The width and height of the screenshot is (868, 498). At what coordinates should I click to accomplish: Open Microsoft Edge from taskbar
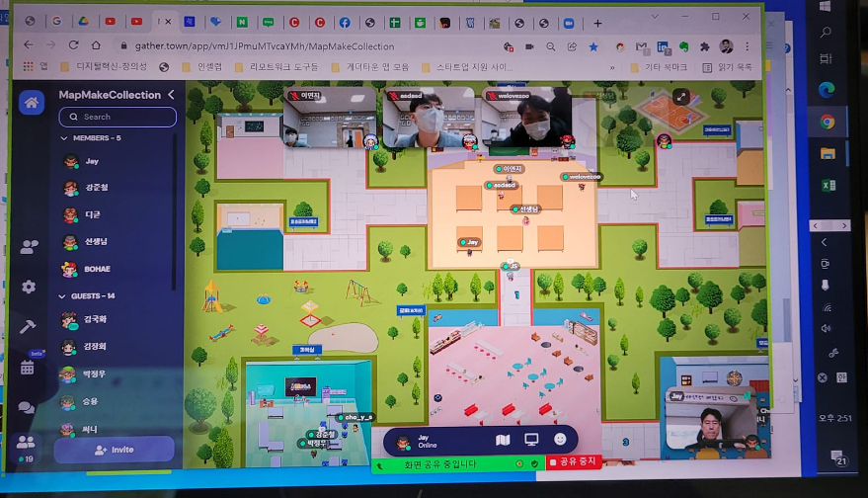[x=827, y=89]
